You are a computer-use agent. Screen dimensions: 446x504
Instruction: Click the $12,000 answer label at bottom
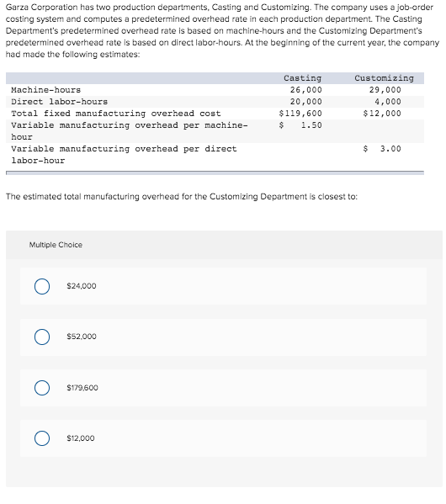coord(81,438)
